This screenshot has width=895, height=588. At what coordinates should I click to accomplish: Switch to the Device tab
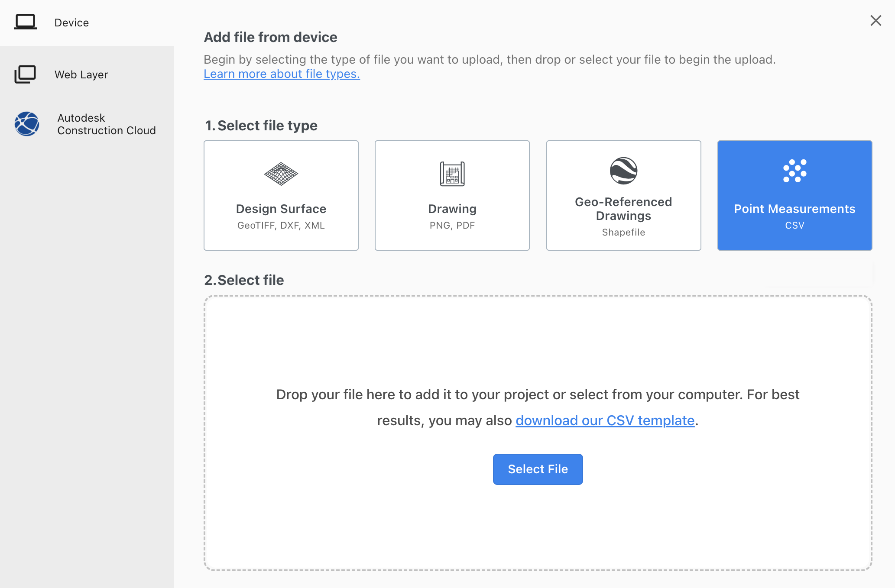click(x=87, y=23)
